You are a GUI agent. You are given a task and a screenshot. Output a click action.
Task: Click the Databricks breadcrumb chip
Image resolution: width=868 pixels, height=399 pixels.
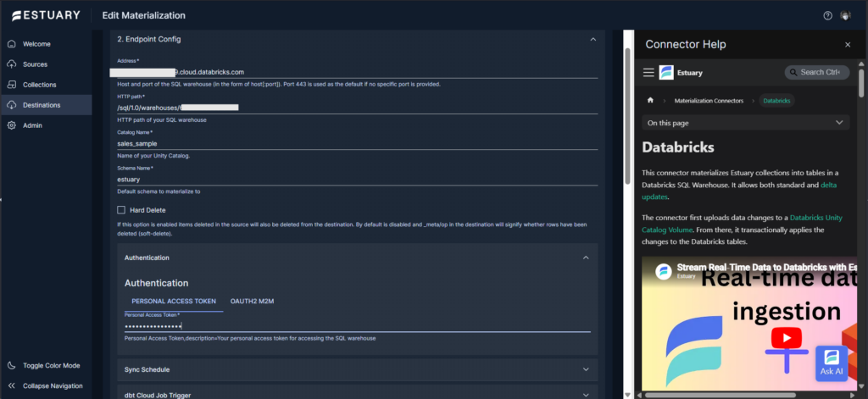(x=777, y=101)
